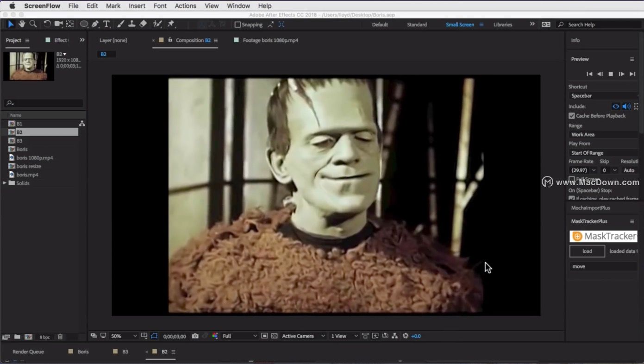Expand the Solids folder
Image resolution: width=644 pixels, height=364 pixels.
[x=5, y=183]
